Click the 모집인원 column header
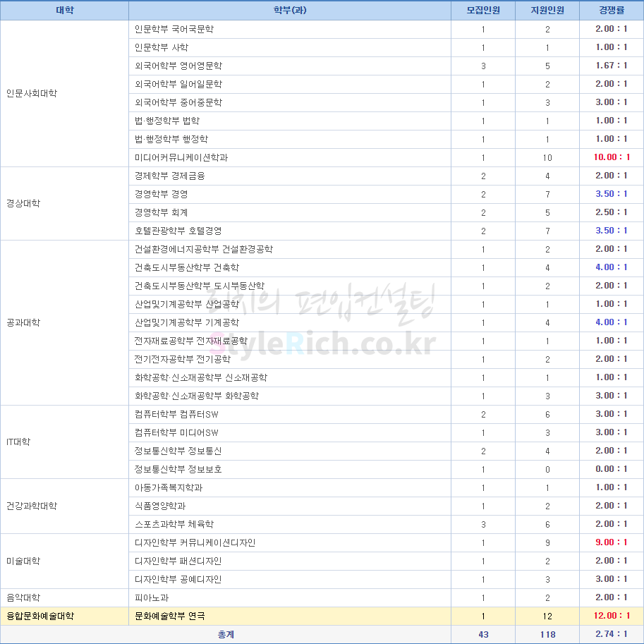 point(483,11)
